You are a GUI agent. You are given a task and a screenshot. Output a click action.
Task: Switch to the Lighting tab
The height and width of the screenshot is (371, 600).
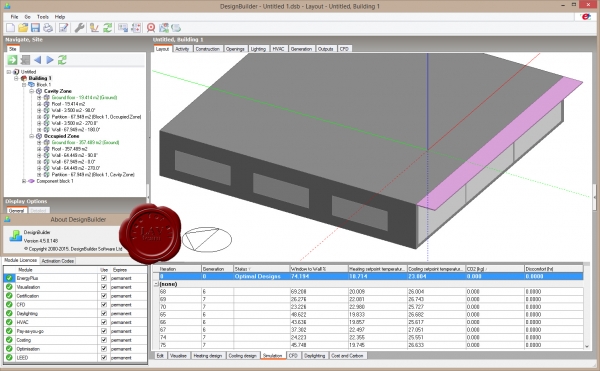pyautogui.click(x=258, y=49)
